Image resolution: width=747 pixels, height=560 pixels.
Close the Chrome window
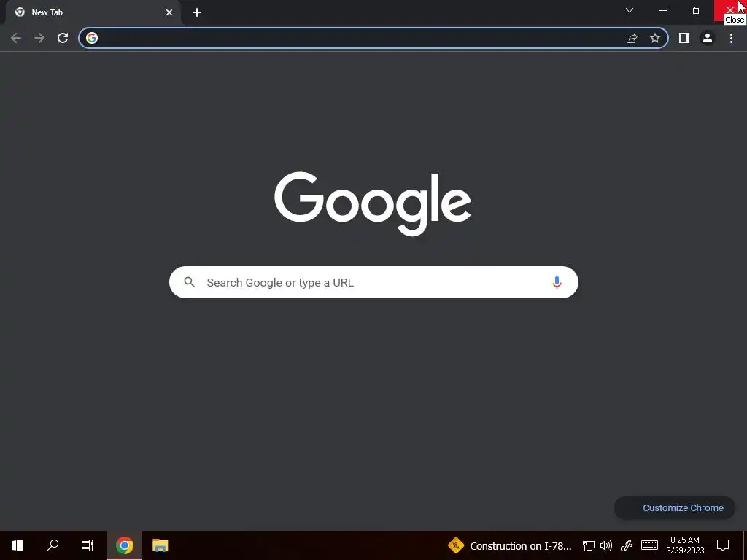pyautogui.click(x=729, y=10)
